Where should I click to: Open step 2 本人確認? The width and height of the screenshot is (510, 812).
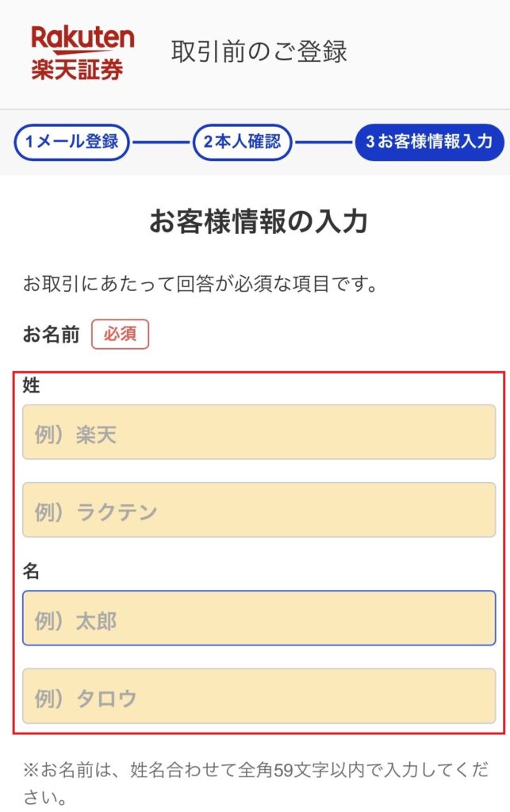pos(243,143)
